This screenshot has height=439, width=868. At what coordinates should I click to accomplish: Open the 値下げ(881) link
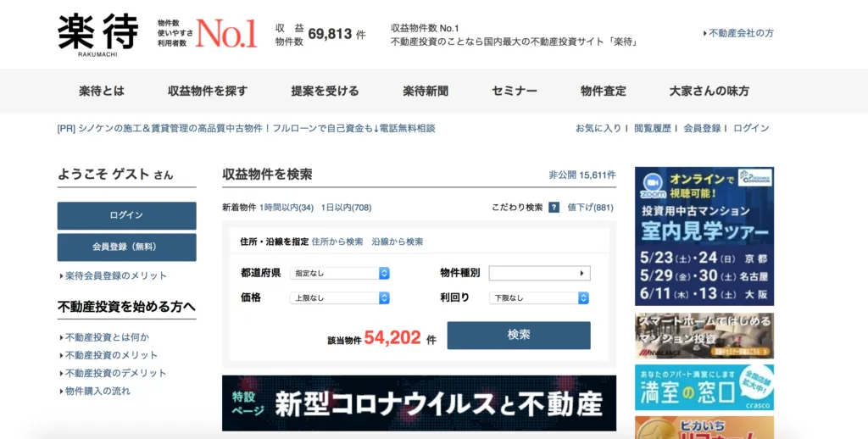click(590, 208)
